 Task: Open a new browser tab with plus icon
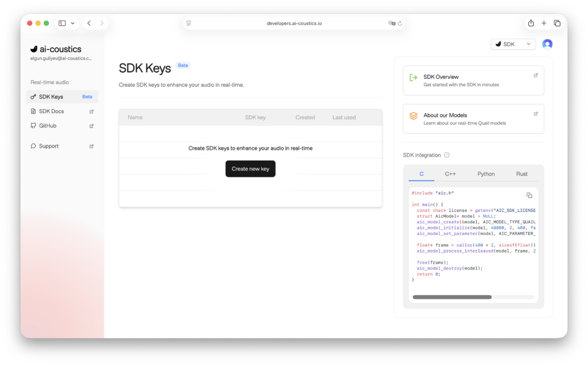544,23
